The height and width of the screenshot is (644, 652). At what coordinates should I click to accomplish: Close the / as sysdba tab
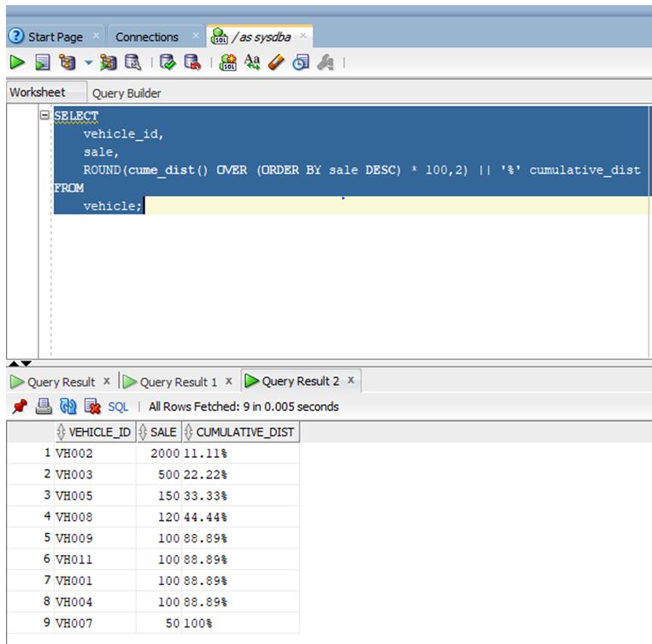(x=303, y=36)
